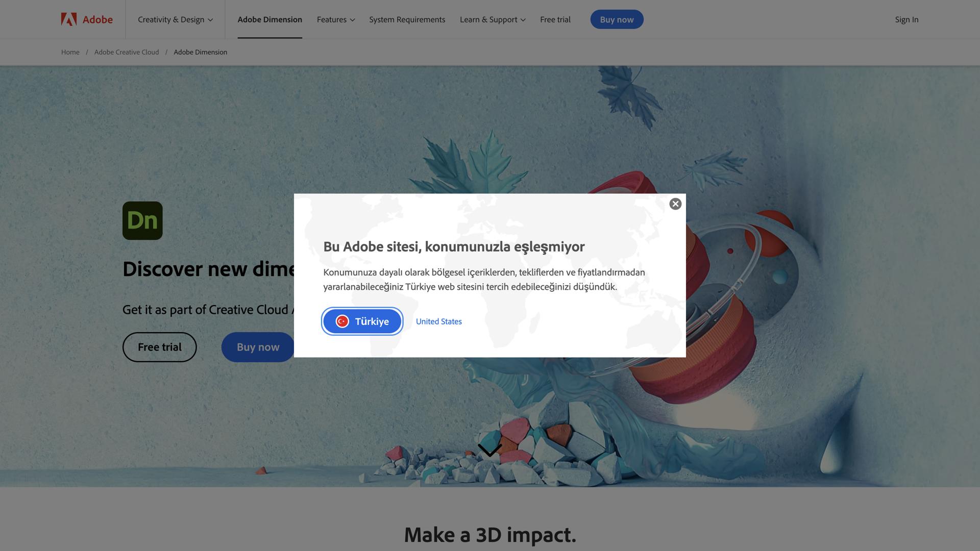Click the Adobe Dimension 'Dn' app icon
Viewport: 980px width, 551px height.
point(142,220)
